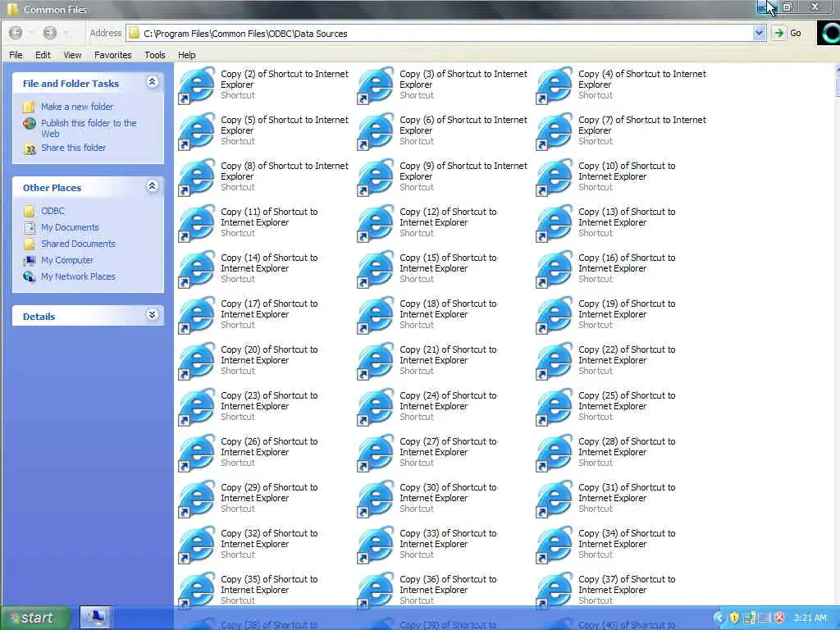Open the Address bar dropdown list
The height and width of the screenshot is (630, 840).
pos(759,33)
